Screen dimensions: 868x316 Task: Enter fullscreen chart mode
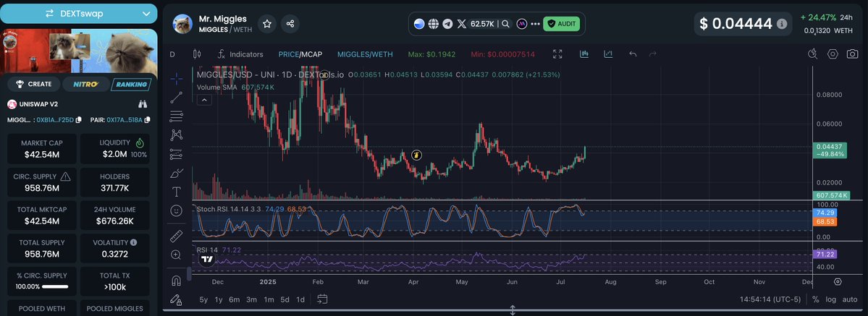coord(557,54)
